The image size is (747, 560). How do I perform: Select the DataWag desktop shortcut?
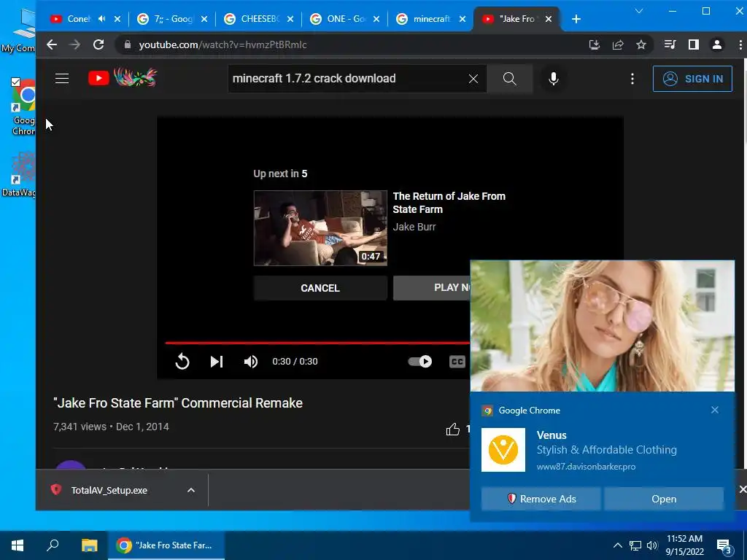click(x=19, y=174)
